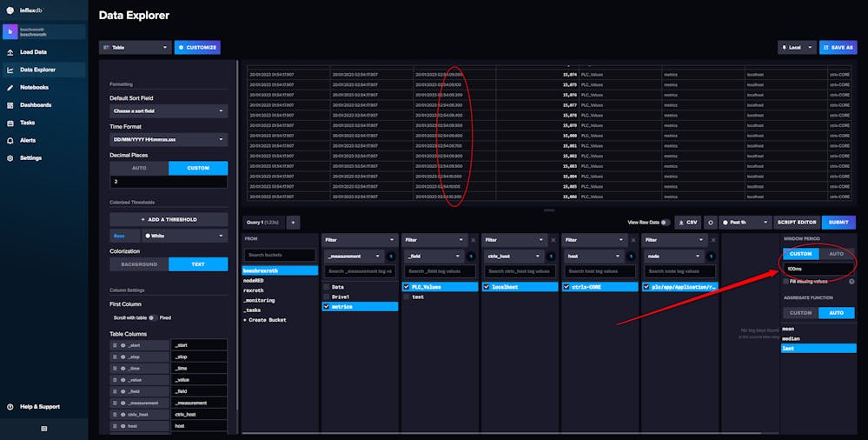Open the Past 1h time range dropdown
This screenshot has width=868, height=440.
(x=744, y=223)
